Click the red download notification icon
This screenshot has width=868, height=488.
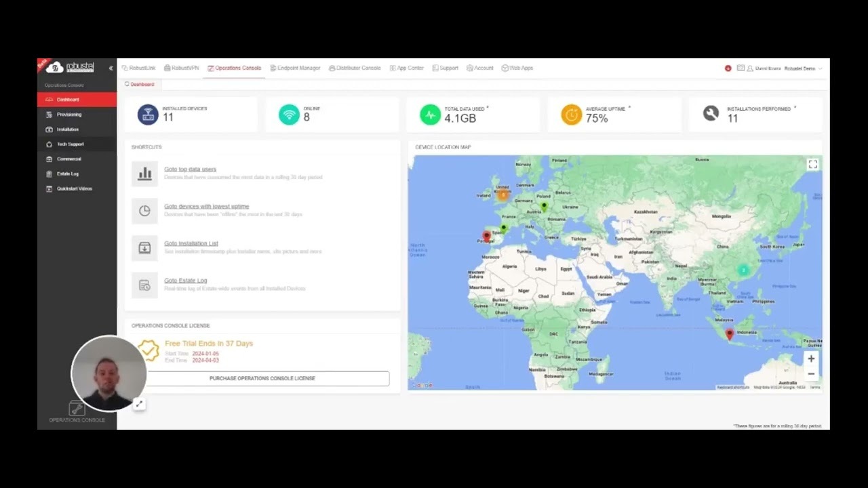click(x=728, y=68)
